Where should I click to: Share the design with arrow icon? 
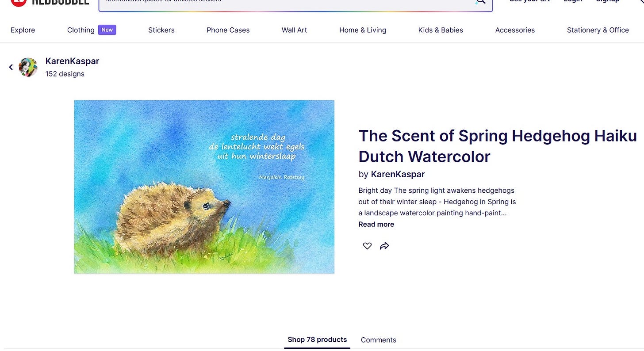384,246
